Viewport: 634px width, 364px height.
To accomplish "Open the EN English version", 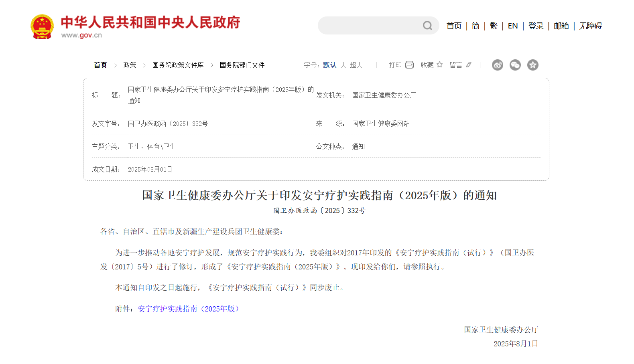I will coord(513,26).
